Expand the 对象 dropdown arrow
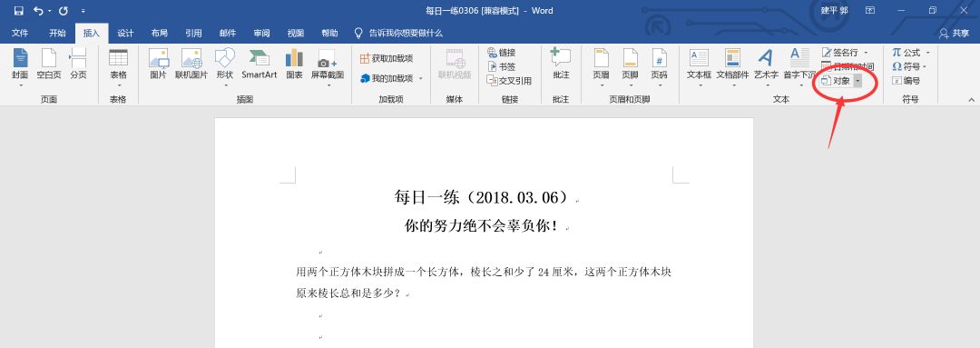The image size is (980, 348). coord(857,81)
